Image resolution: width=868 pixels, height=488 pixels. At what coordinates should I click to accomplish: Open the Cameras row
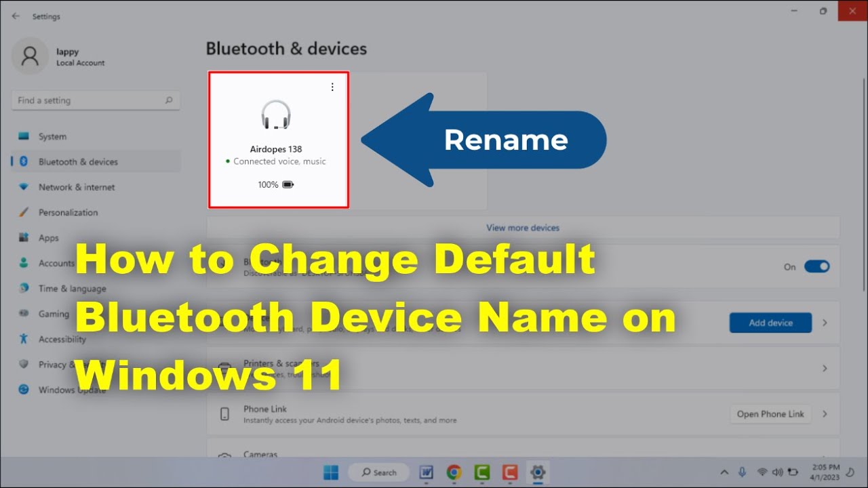click(523, 449)
